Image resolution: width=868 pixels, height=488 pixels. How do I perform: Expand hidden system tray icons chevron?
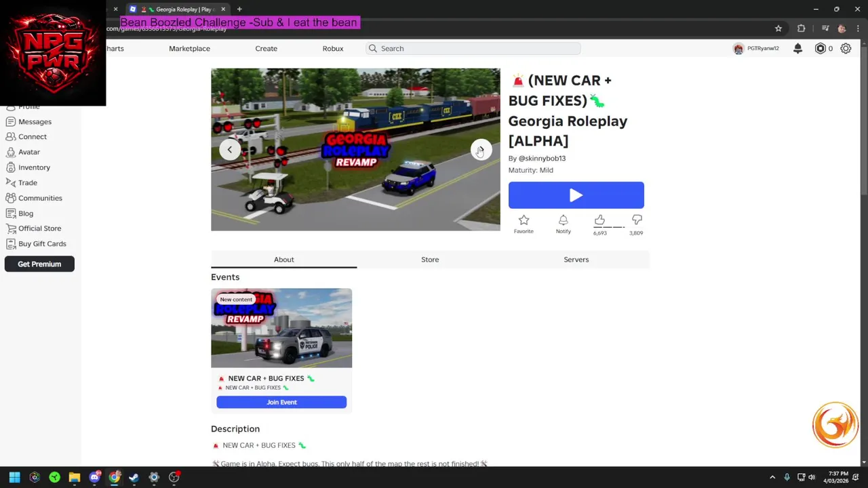772,477
